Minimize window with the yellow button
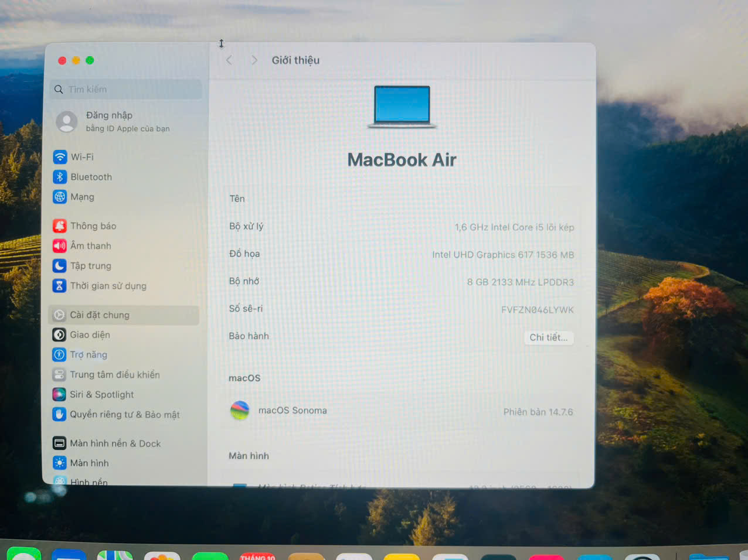Image resolution: width=748 pixels, height=560 pixels. [76, 60]
